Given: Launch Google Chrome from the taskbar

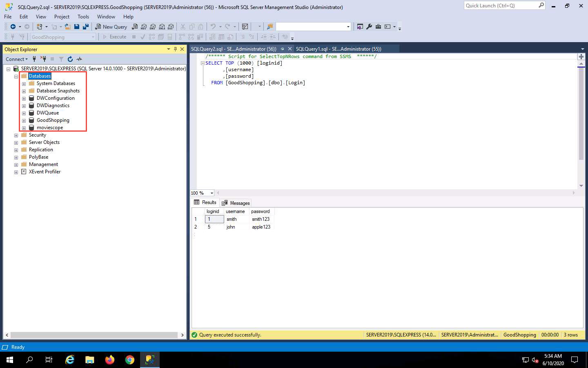Looking at the screenshot, I should click(x=130, y=360).
